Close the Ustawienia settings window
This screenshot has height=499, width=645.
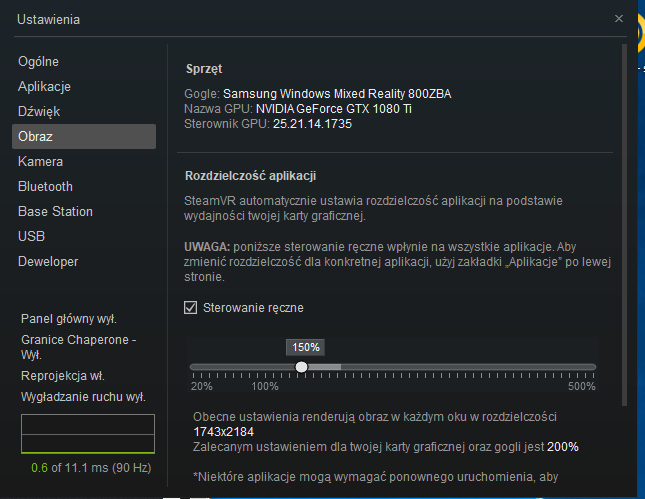619,18
